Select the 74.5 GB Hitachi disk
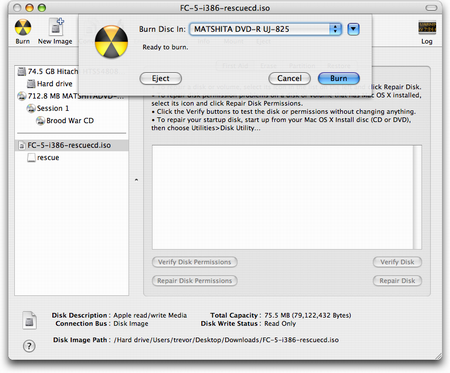 pos(71,71)
